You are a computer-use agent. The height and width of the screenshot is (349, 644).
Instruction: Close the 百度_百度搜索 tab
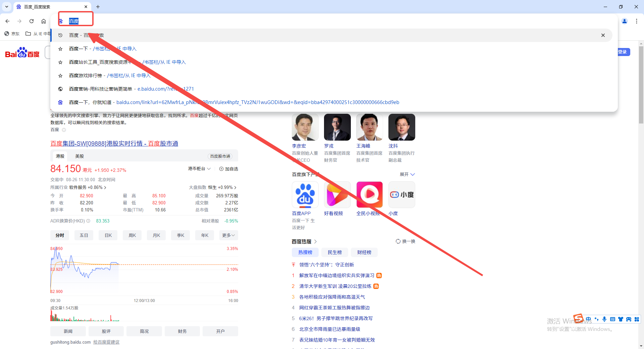(x=86, y=7)
